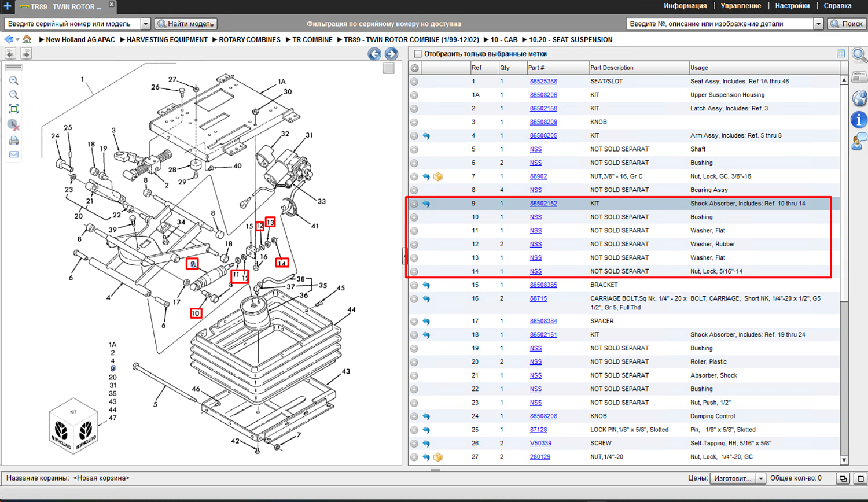Toggle the add circle for Ref 16 row
Viewport: 868px width, 502px height.
(414, 299)
